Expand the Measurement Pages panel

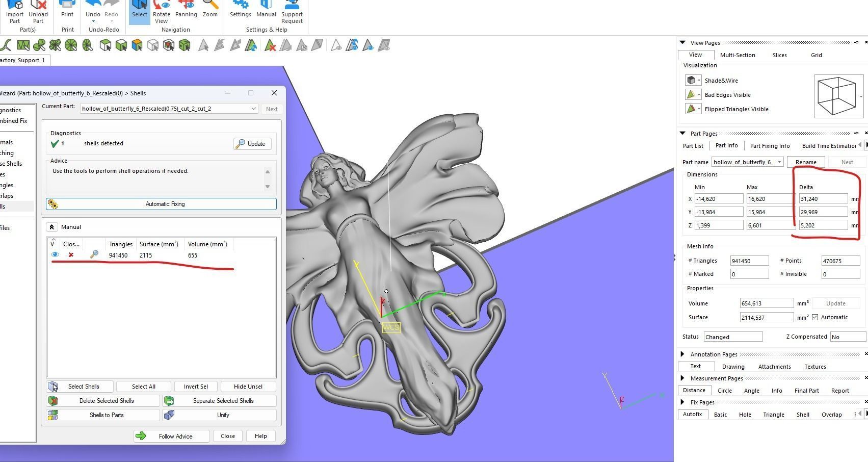[x=682, y=378]
